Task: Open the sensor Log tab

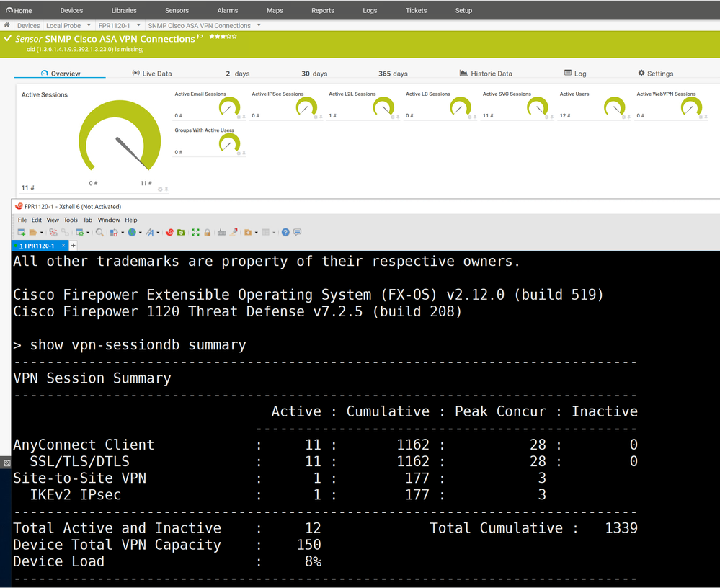Action: pyautogui.click(x=575, y=73)
